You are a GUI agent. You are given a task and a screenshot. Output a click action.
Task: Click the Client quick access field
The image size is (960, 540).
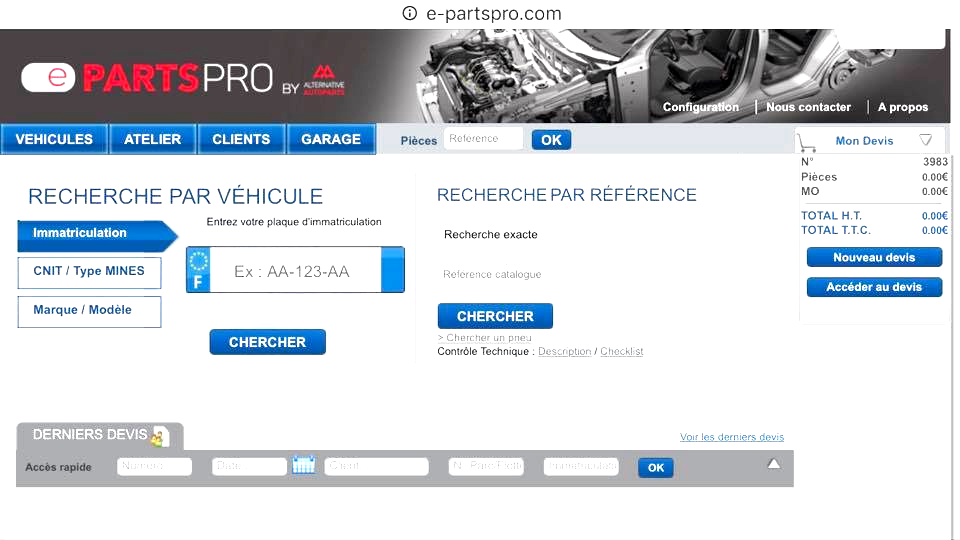[377, 466]
